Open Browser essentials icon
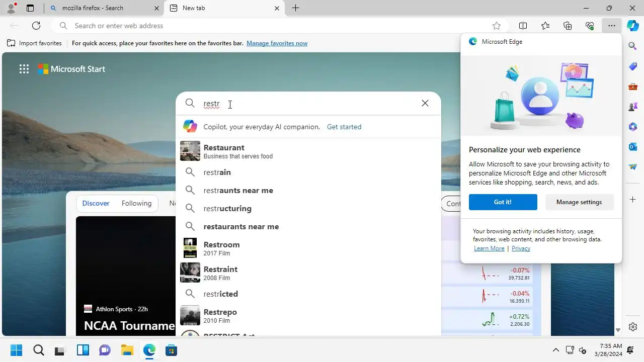The height and width of the screenshot is (362, 644). [x=590, y=26]
